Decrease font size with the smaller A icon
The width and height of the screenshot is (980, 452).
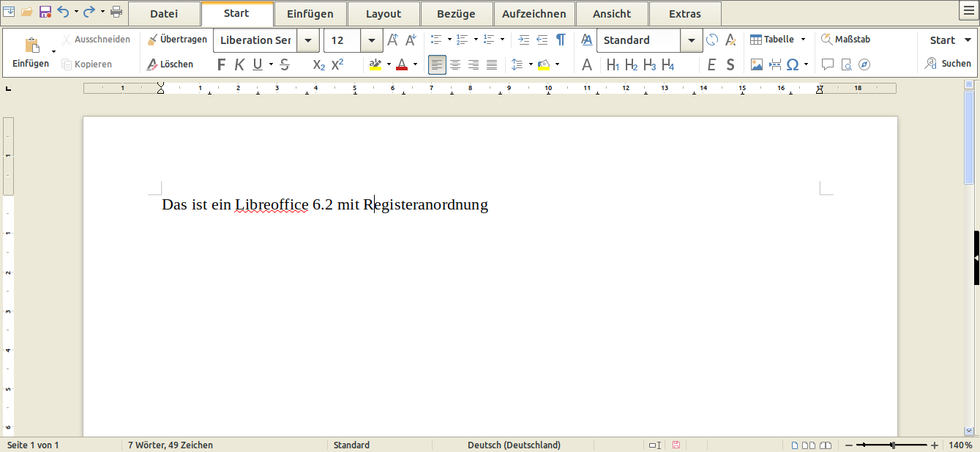pyautogui.click(x=410, y=40)
